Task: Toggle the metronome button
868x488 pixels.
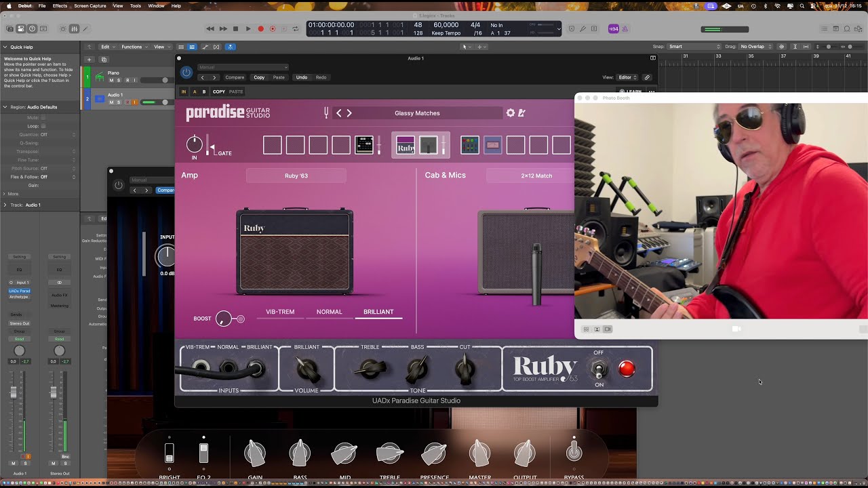Action: coord(625,29)
